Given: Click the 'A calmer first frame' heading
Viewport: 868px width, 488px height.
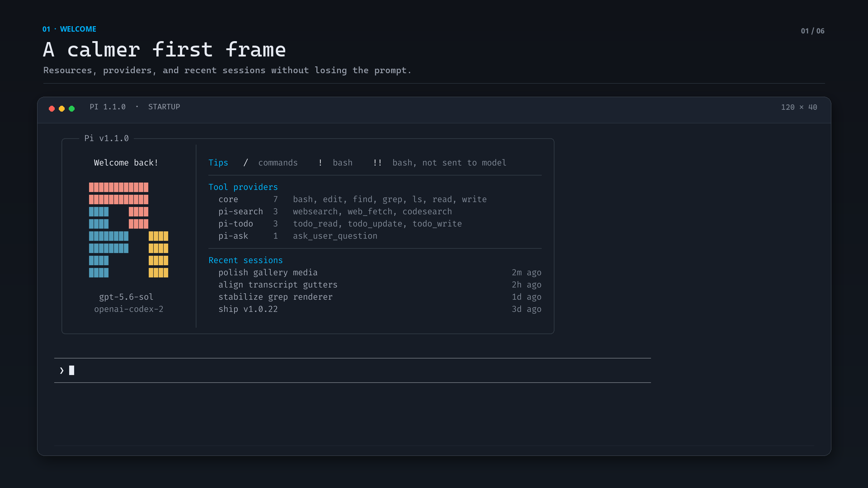Looking at the screenshot, I should pos(165,49).
